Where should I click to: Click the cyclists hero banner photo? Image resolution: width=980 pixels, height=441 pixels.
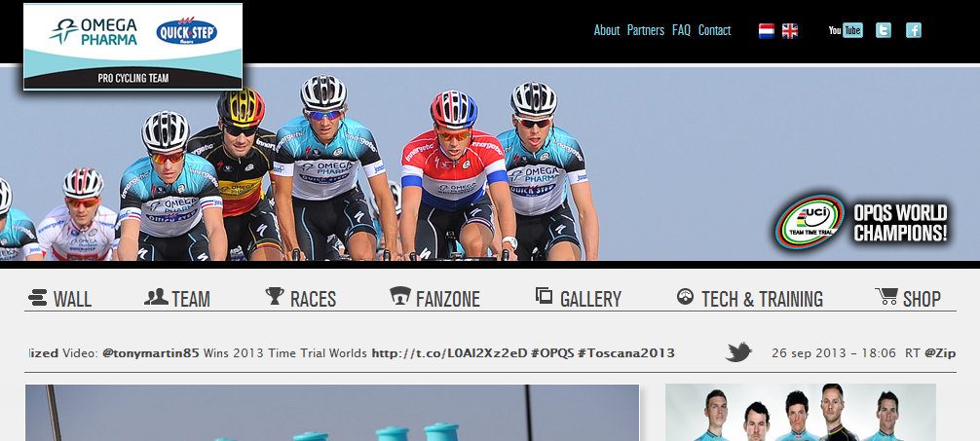490,164
